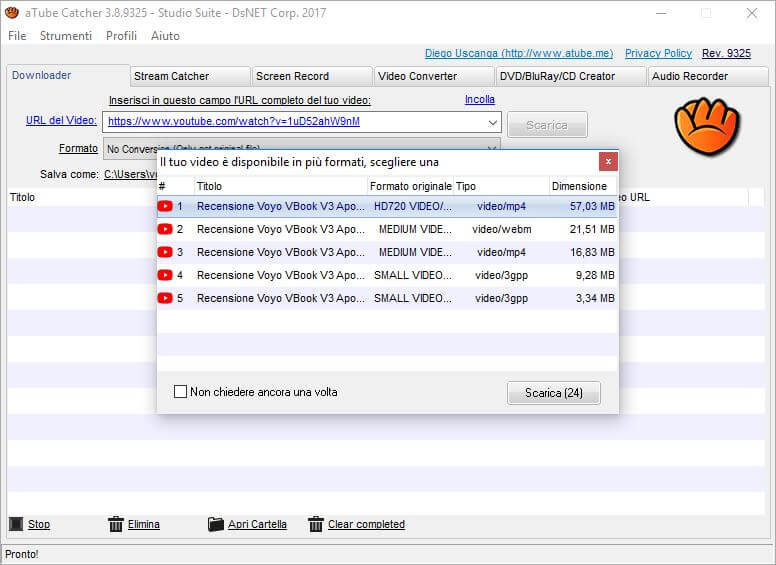776x565 pixels.
Task: Click the YouTube icon in row 5
Action: tap(165, 298)
